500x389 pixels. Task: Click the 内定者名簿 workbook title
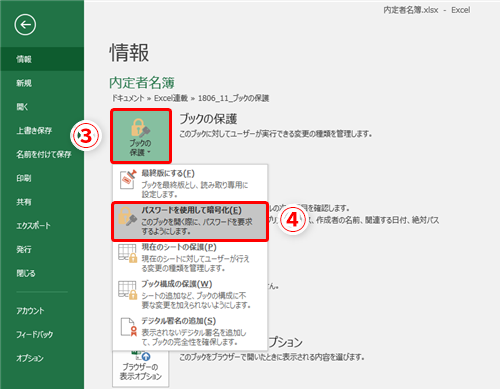tap(142, 83)
